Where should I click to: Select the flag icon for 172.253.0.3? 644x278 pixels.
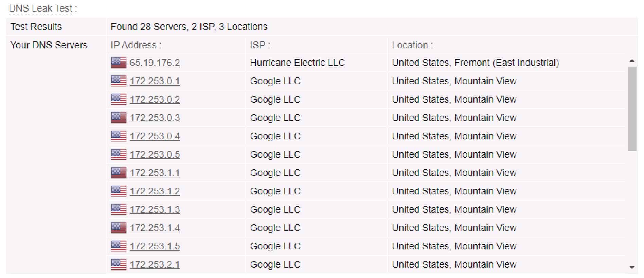tap(119, 118)
